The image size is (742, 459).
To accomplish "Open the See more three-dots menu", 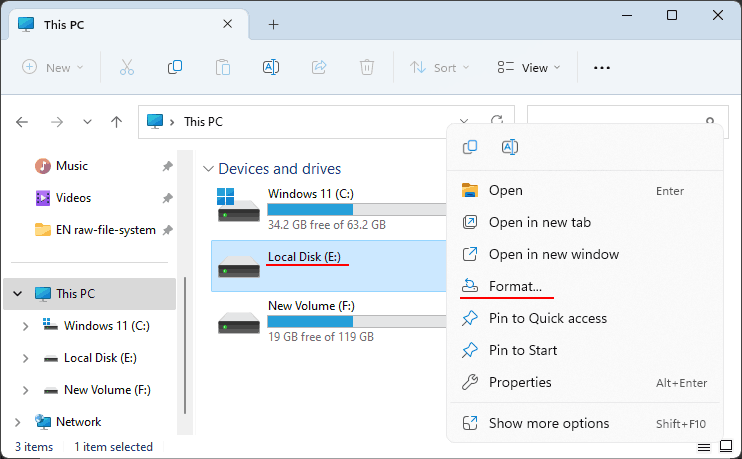I will pos(601,67).
